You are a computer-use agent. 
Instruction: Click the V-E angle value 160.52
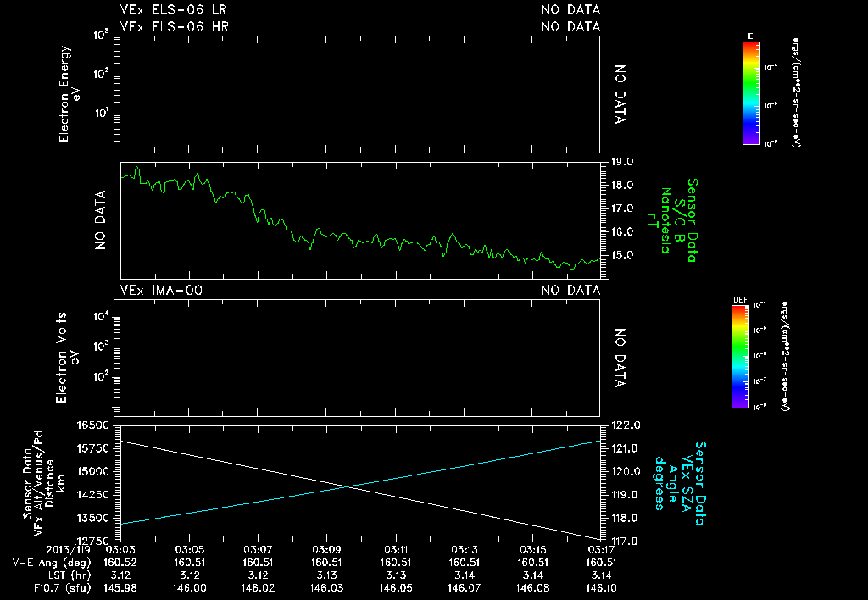point(120,563)
